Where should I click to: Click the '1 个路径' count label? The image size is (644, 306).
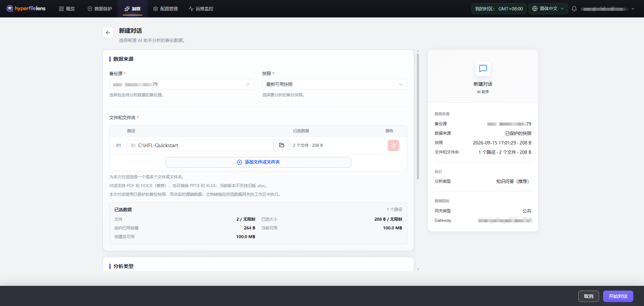[x=394, y=209]
